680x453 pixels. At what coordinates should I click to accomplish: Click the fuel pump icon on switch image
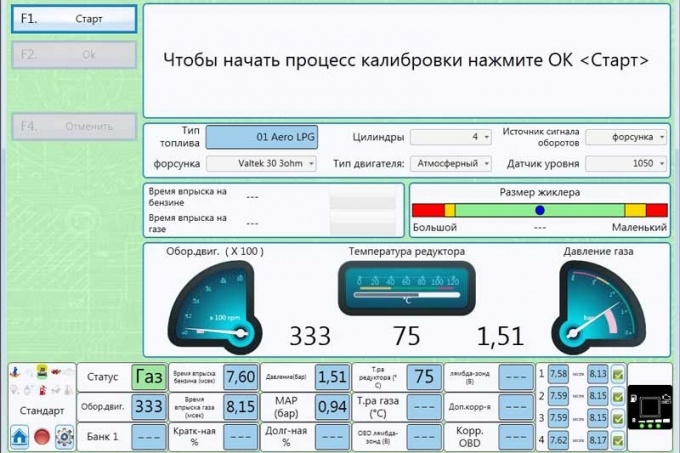pos(634,398)
